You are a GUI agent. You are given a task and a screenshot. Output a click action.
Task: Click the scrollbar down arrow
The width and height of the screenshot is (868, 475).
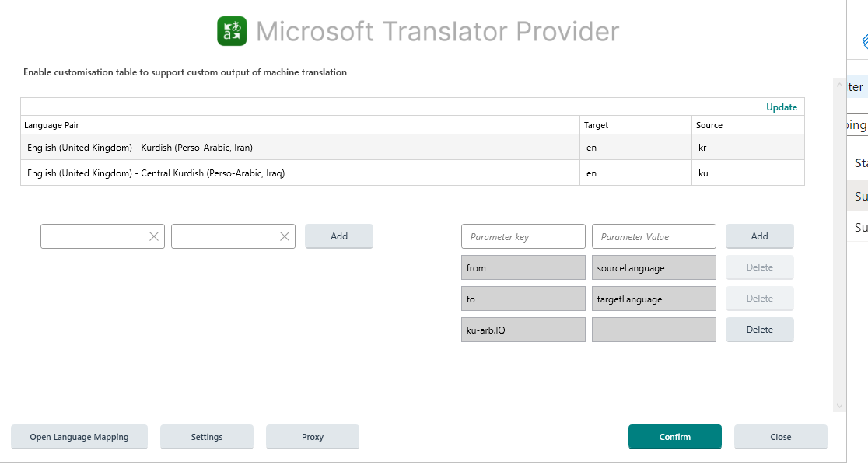[x=839, y=405]
